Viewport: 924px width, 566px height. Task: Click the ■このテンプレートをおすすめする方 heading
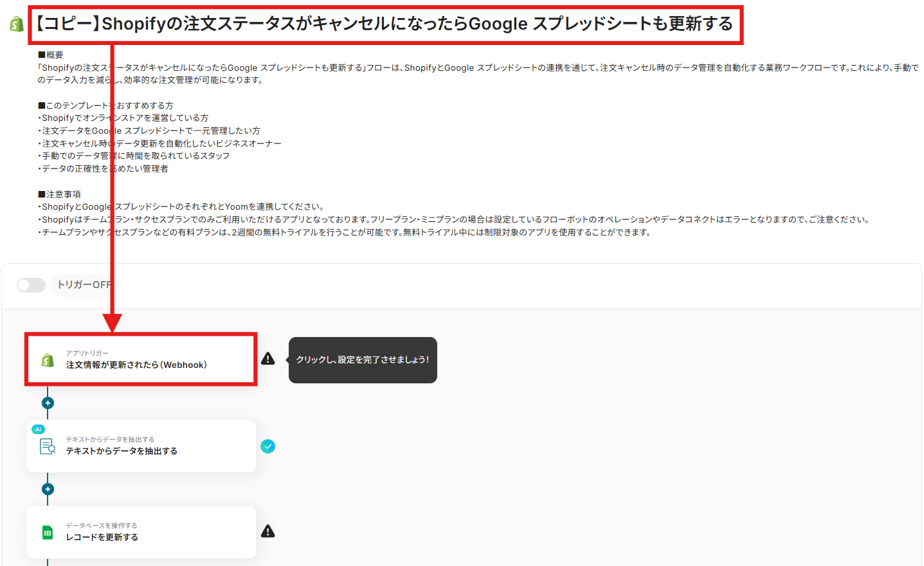pos(105,105)
